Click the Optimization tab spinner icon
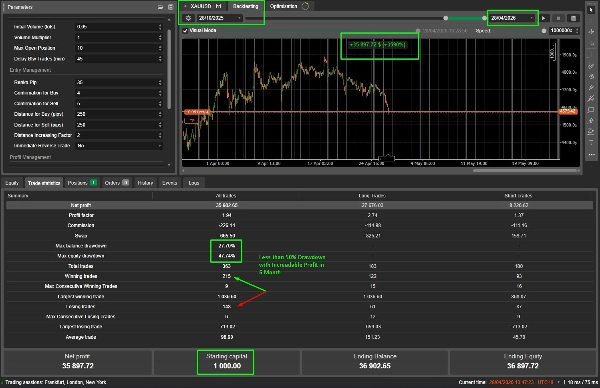 [305, 6]
